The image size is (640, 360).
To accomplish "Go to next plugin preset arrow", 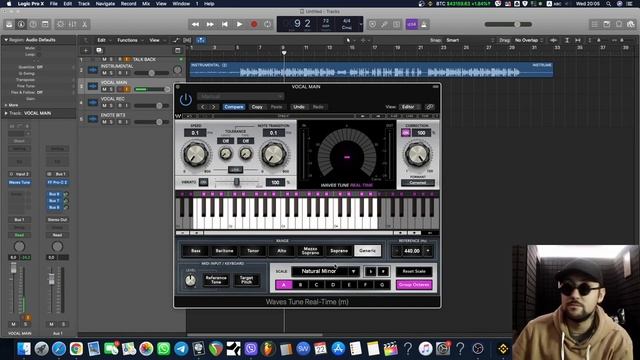I will pos(213,107).
